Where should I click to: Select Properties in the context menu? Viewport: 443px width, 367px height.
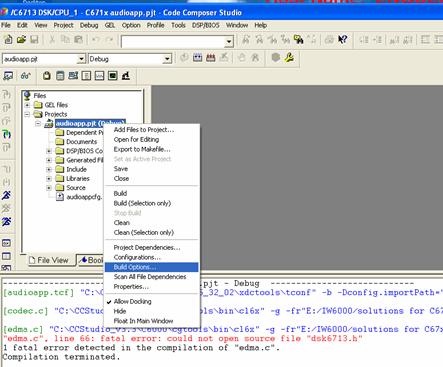(152, 287)
